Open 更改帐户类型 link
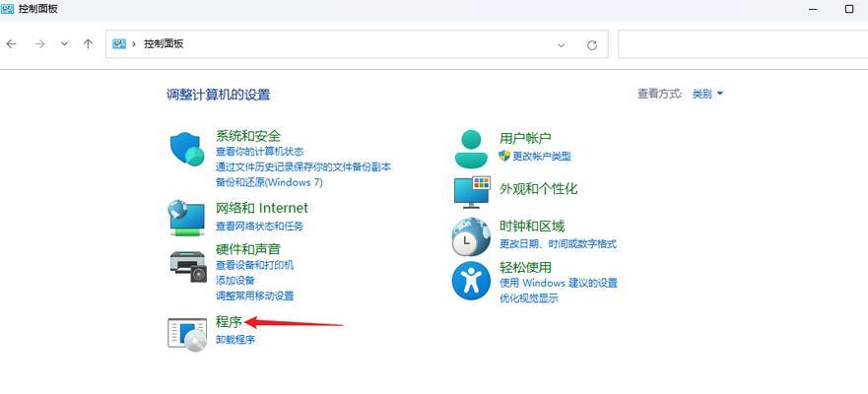868x394 pixels. tap(542, 156)
